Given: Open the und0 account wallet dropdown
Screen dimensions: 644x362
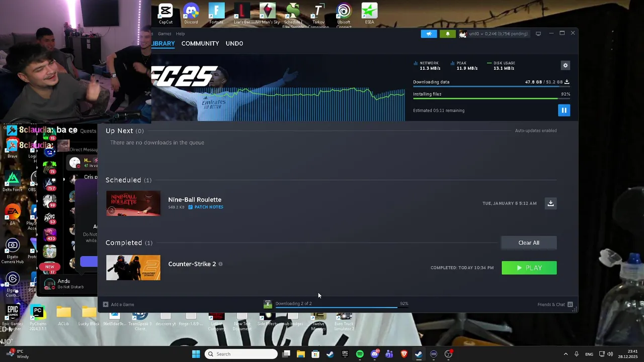Looking at the screenshot, I should [x=499, y=34].
